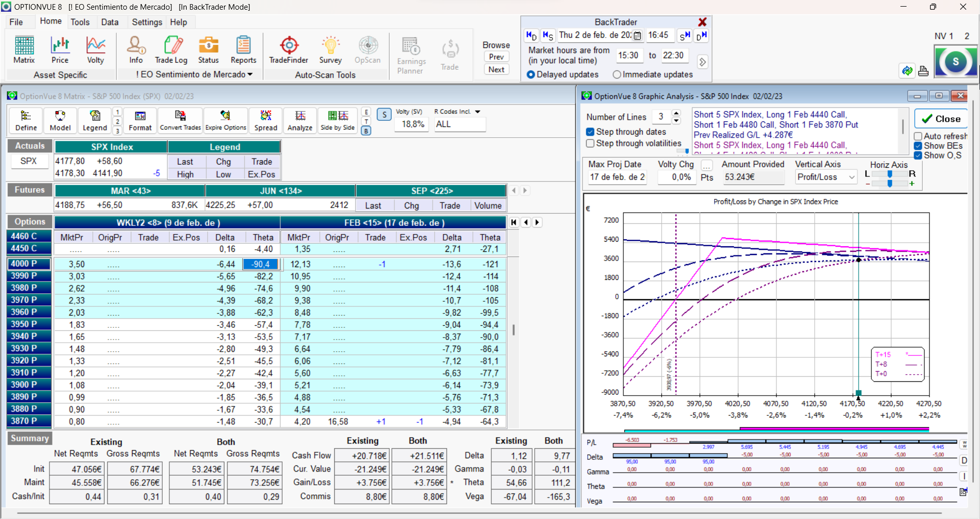Screen dimensions: 980x519
Task: Toggle the S button beside Volty field
Action: click(x=384, y=114)
